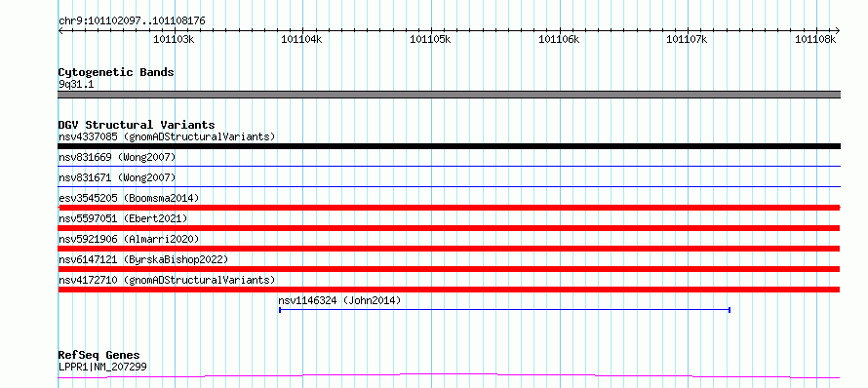The image size is (868, 388).
Task: Click the nsv5597051 (Ebert2021) label
Action: click(123, 218)
